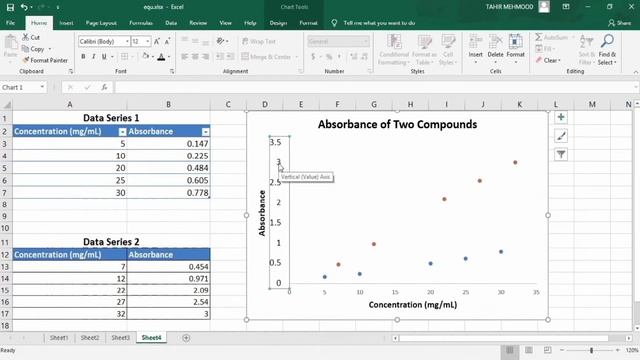Open Conditional Formatting dropdown
640x360 pixels.
pos(393,50)
